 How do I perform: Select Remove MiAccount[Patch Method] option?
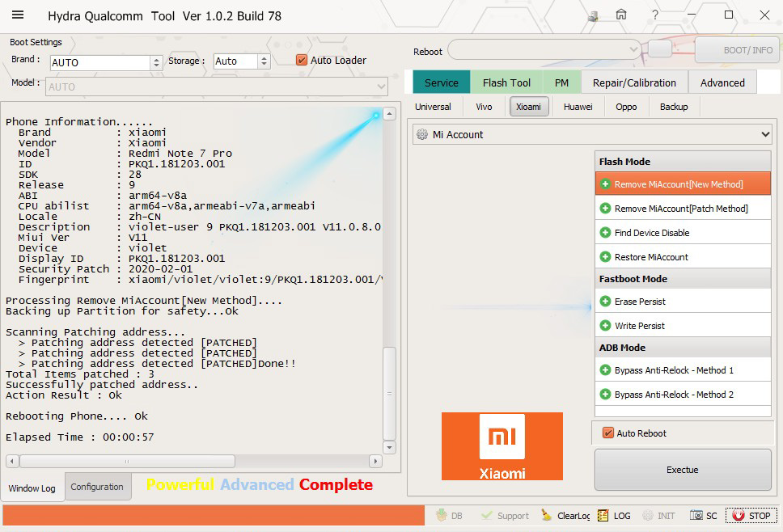(x=682, y=209)
